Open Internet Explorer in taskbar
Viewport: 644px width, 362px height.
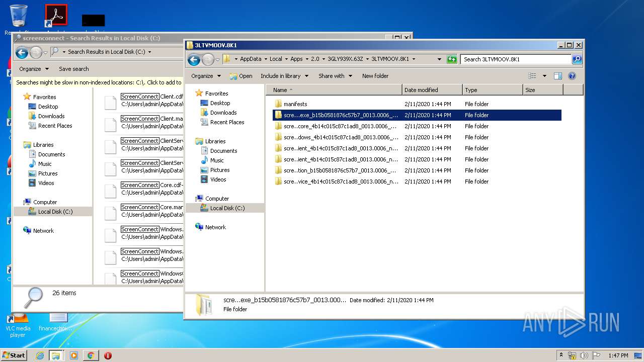[40, 355]
